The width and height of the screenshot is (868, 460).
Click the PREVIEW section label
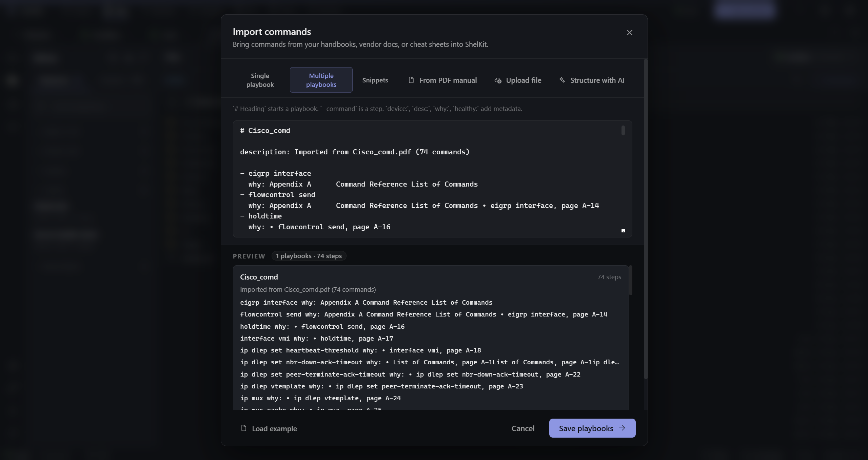249,256
